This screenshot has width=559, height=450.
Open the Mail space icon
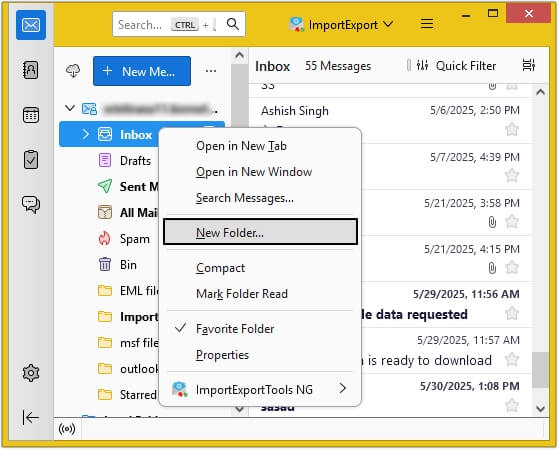(31, 25)
